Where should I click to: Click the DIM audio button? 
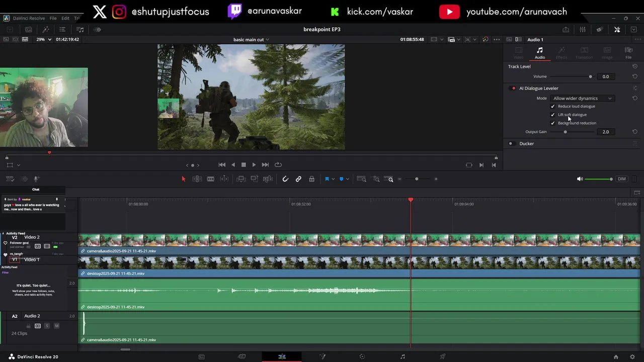622,179
